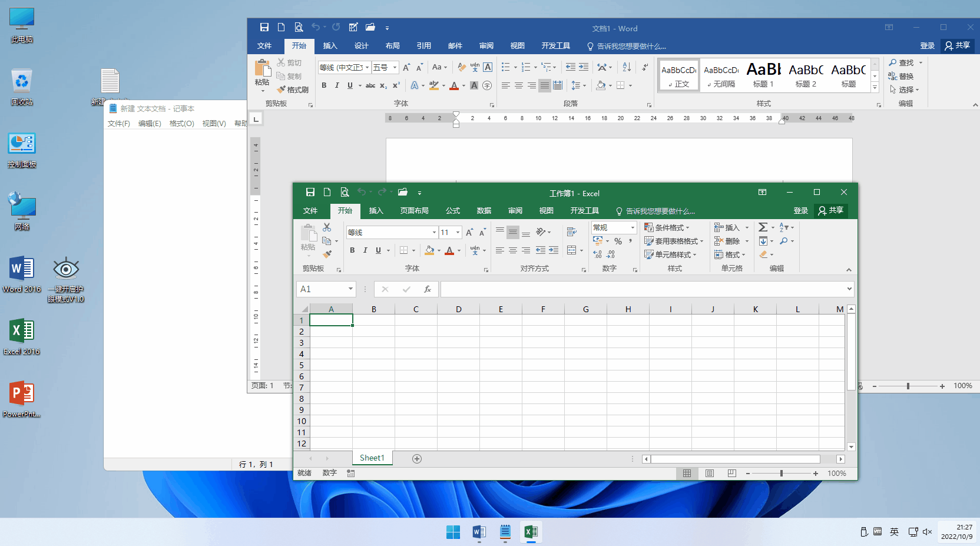Click the Clear Formatting eraser icon in Word
The image size is (980, 546).
[x=462, y=67]
